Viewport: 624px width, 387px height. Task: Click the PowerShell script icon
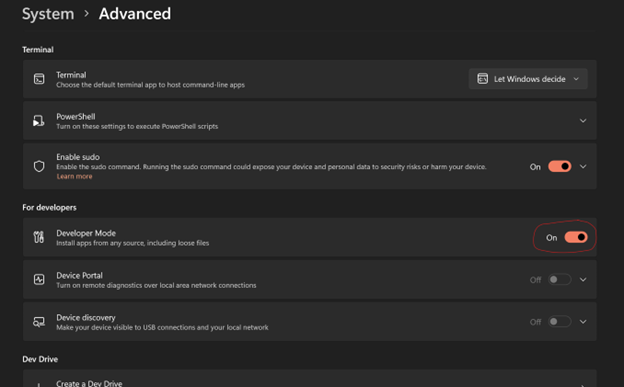[x=39, y=121]
